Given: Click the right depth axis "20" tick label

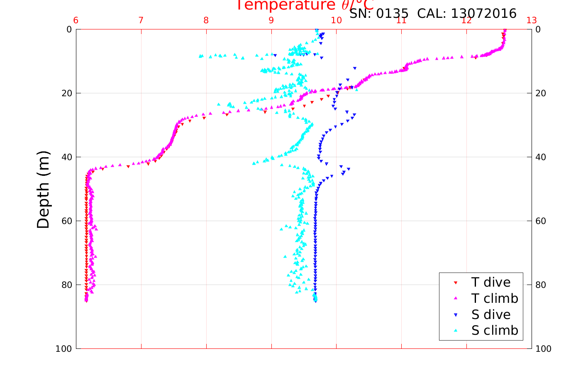Looking at the screenshot, I should 541,93.
